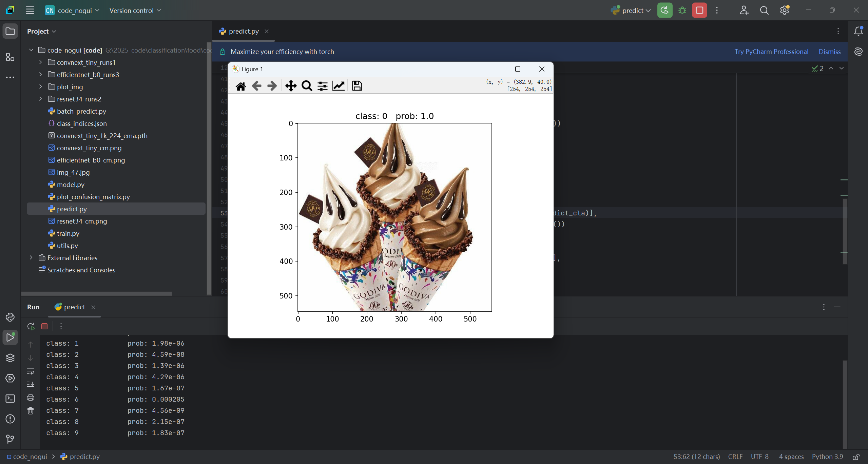This screenshot has height=464, width=868.
Task: Click the Save figure floppy icon
Action: click(x=357, y=86)
